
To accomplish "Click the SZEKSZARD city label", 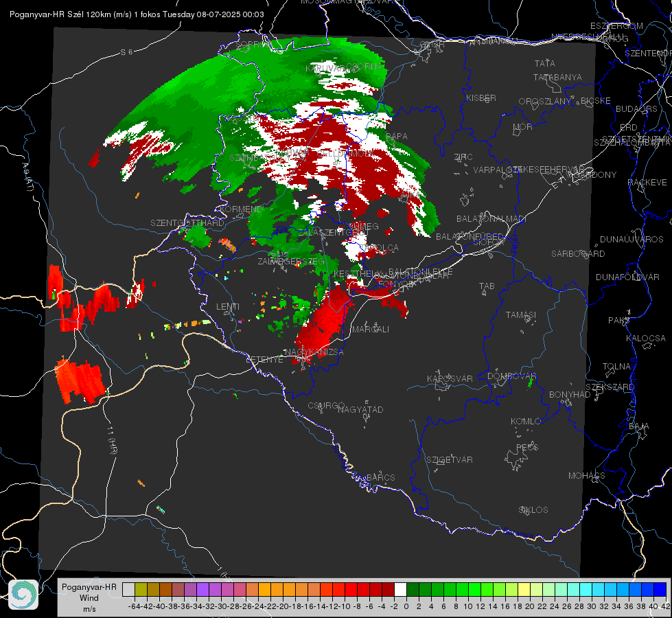I will (x=610, y=387).
